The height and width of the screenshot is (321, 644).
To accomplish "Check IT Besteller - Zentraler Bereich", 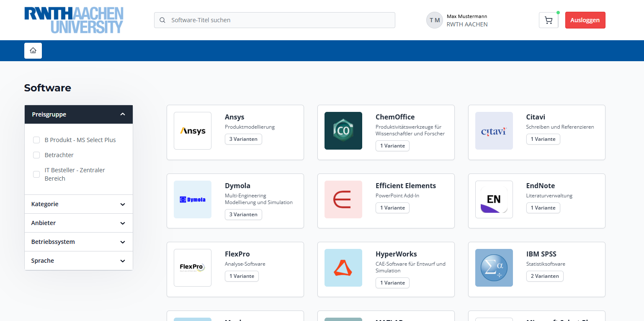I will point(36,174).
